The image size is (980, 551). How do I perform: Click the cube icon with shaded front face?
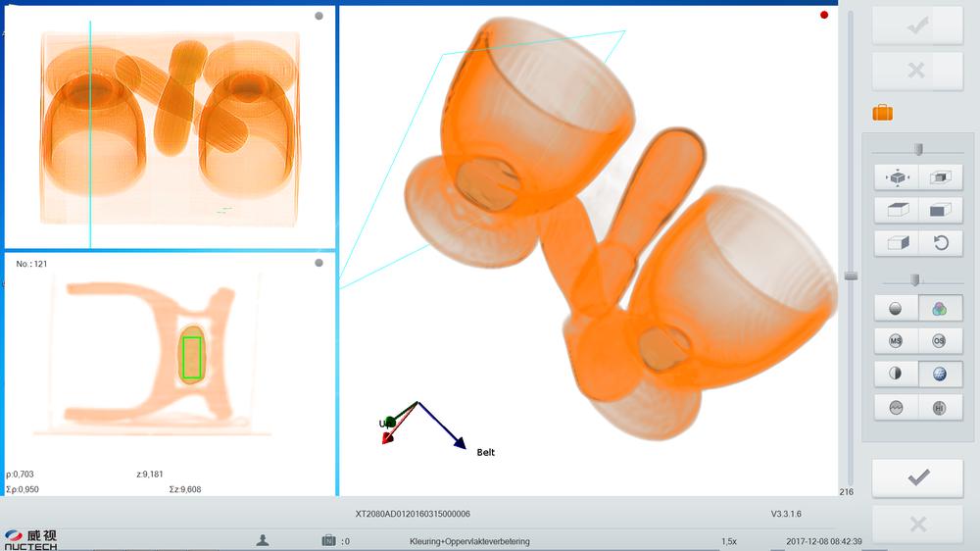(940, 210)
